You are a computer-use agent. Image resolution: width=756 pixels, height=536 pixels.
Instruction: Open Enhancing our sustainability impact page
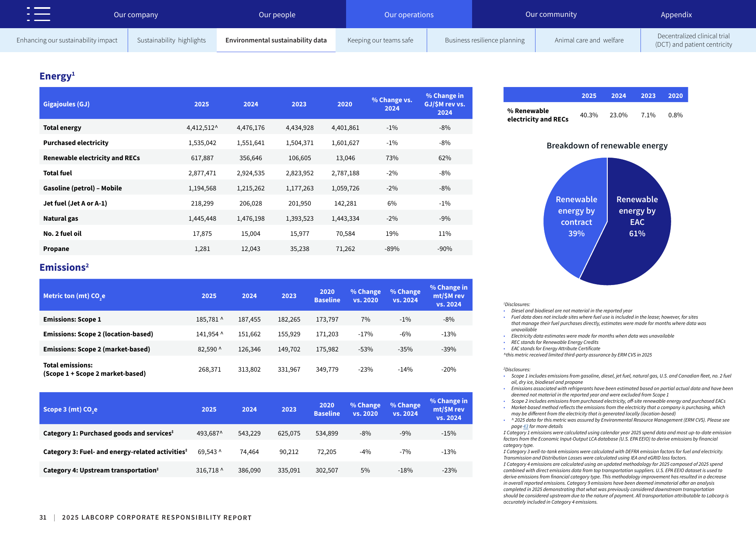point(67,40)
